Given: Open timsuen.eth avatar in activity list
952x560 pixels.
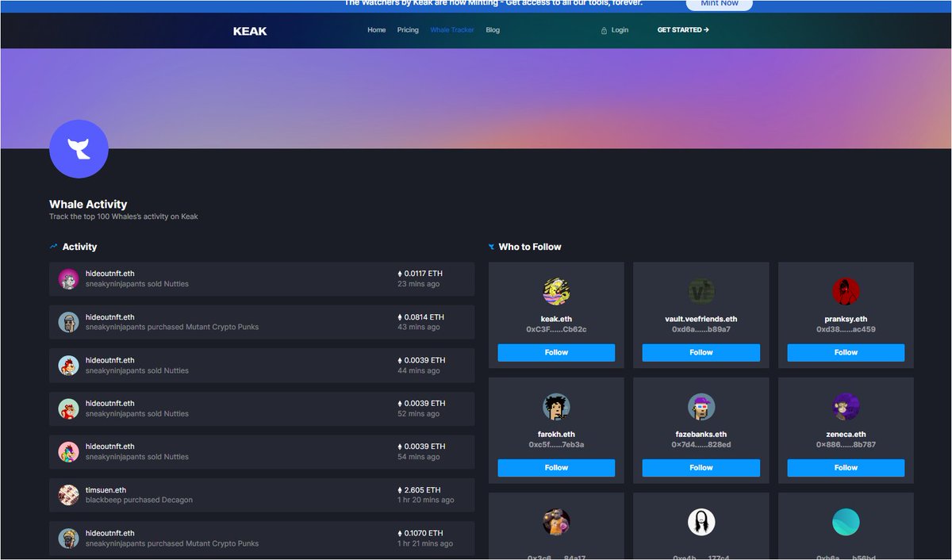Looking at the screenshot, I should pos(68,495).
